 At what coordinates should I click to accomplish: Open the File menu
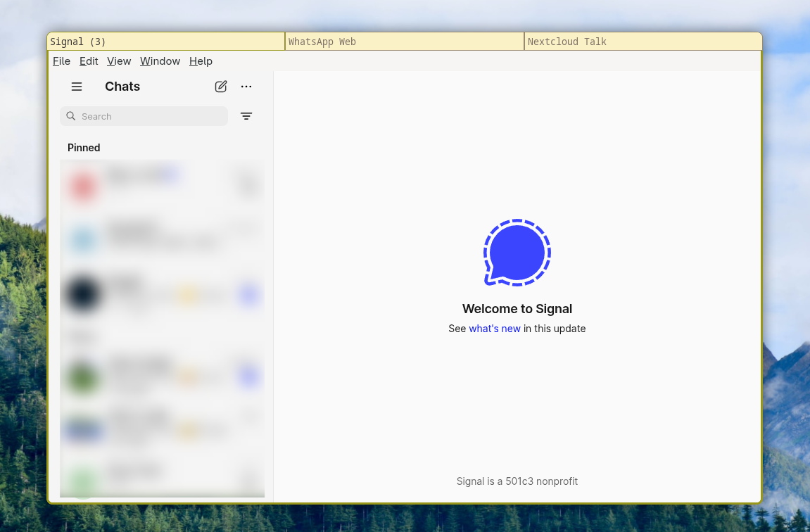click(61, 61)
